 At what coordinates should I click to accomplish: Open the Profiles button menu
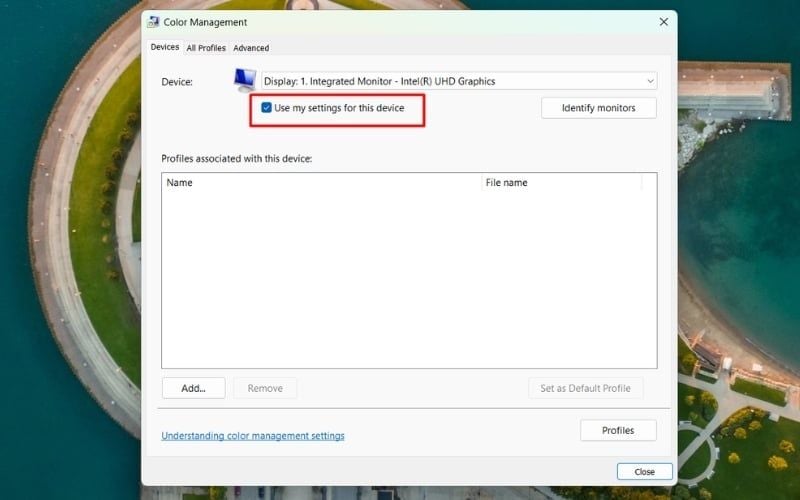[x=618, y=431]
